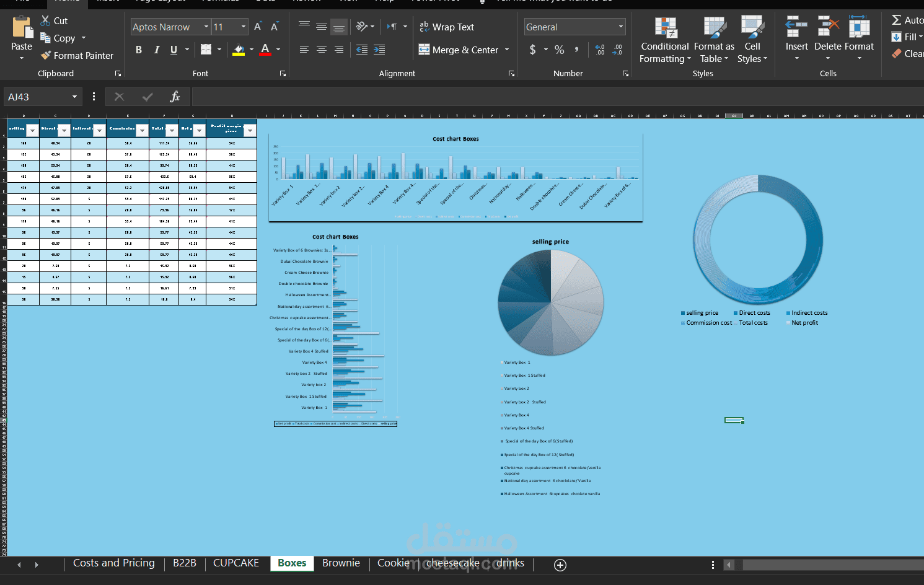Image resolution: width=924 pixels, height=585 pixels.
Task: Decrease font size with smaller A icon
Action: pos(275,27)
